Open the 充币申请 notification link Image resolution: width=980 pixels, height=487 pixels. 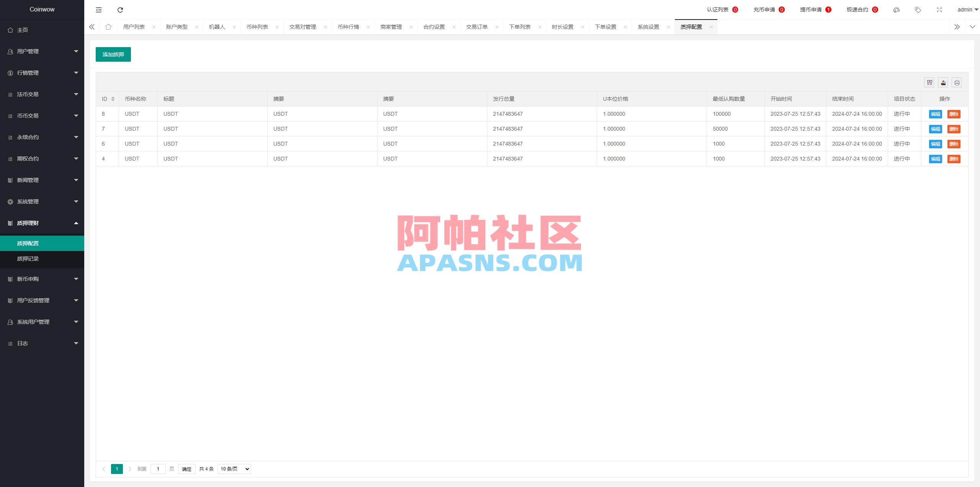tap(769, 10)
